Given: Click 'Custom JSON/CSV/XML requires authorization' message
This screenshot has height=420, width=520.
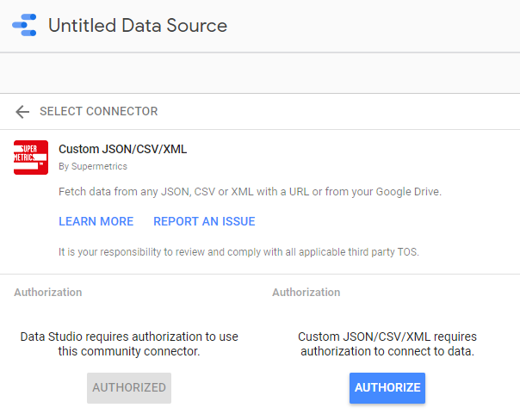Looking at the screenshot, I should (x=387, y=343).
